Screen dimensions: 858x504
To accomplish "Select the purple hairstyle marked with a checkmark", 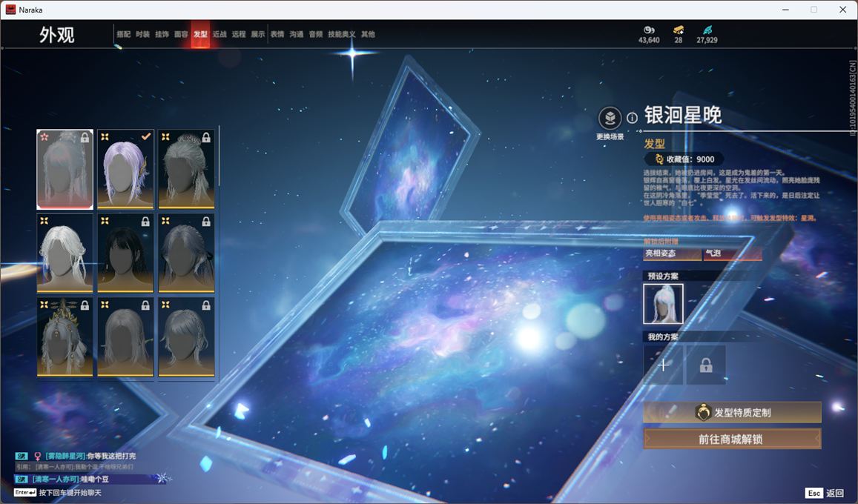I will [125, 169].
